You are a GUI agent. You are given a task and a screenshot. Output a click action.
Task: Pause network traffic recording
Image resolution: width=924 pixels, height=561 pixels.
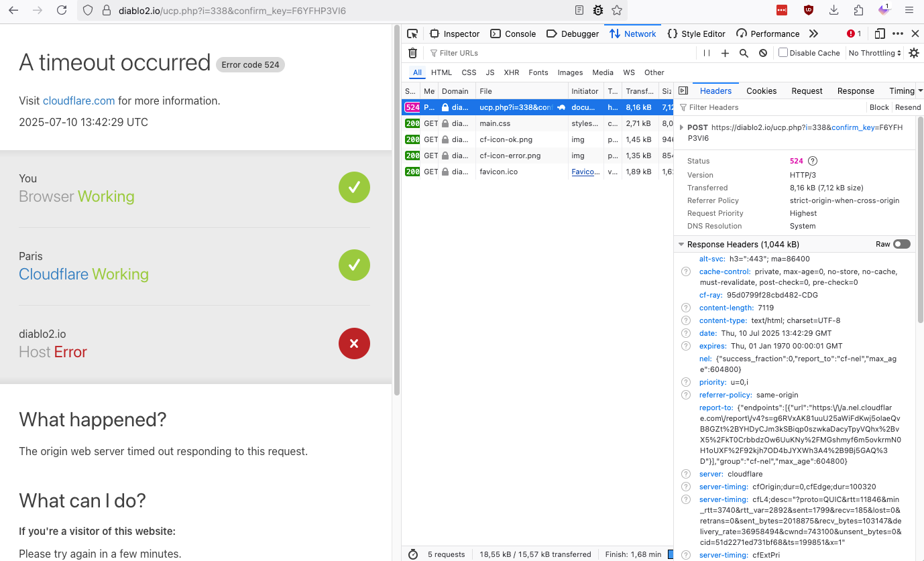[707, 53]
